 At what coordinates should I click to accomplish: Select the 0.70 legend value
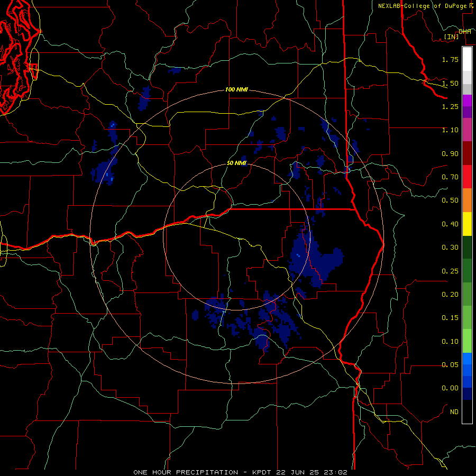tap(450, 177)
